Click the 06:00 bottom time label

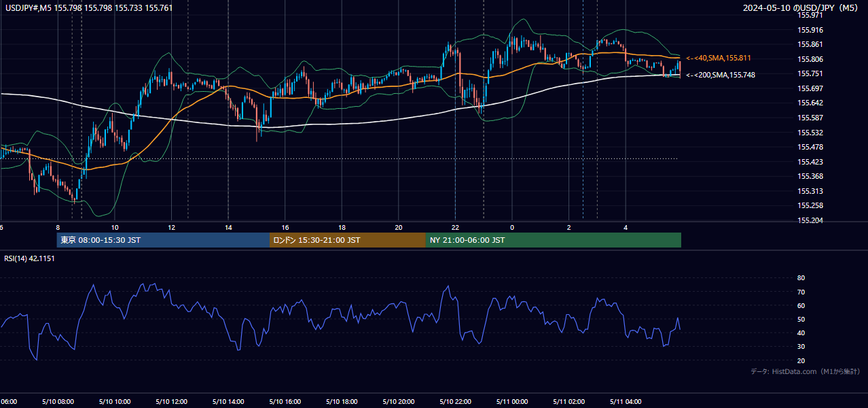9,402
